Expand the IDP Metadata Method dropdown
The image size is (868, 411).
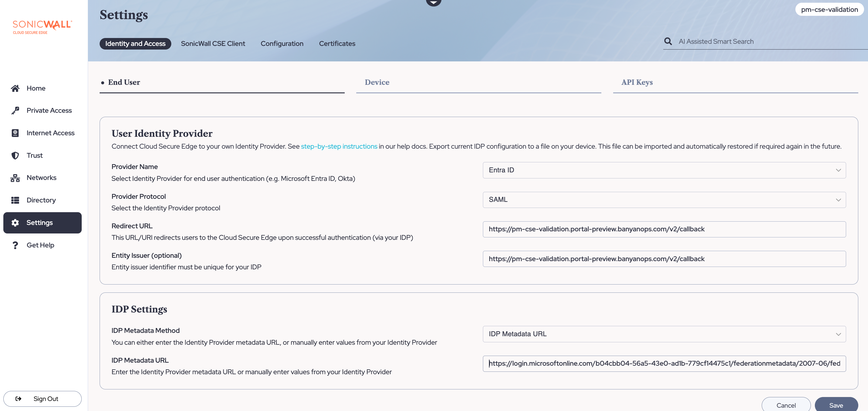click(664, 334)
